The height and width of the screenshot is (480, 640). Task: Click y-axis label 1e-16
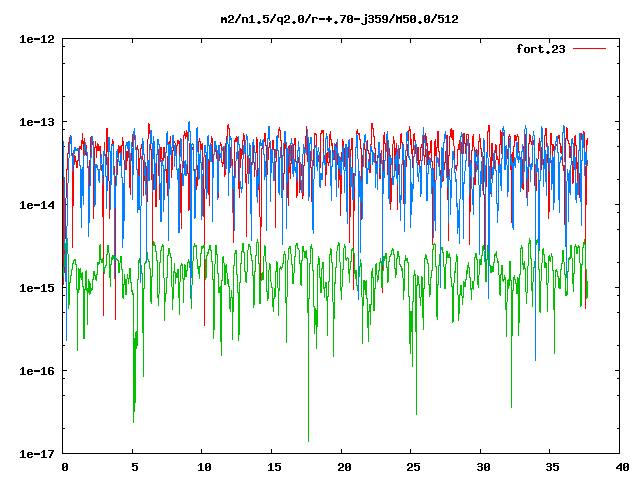coord(37,371)
